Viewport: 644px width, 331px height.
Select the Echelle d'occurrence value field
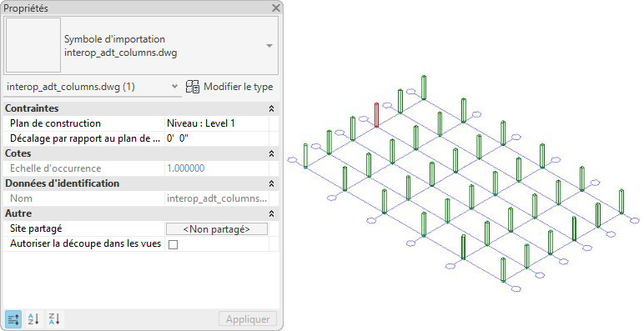tap(217, 168)
